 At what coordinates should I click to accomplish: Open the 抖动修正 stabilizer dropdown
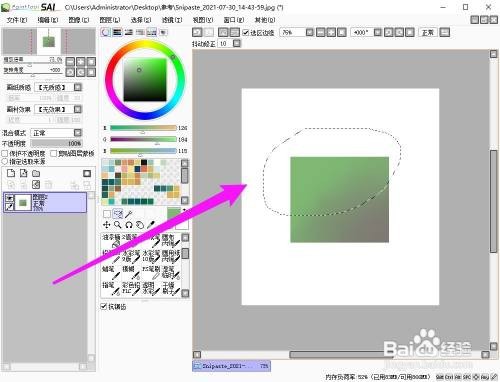(x=237, y=43)
